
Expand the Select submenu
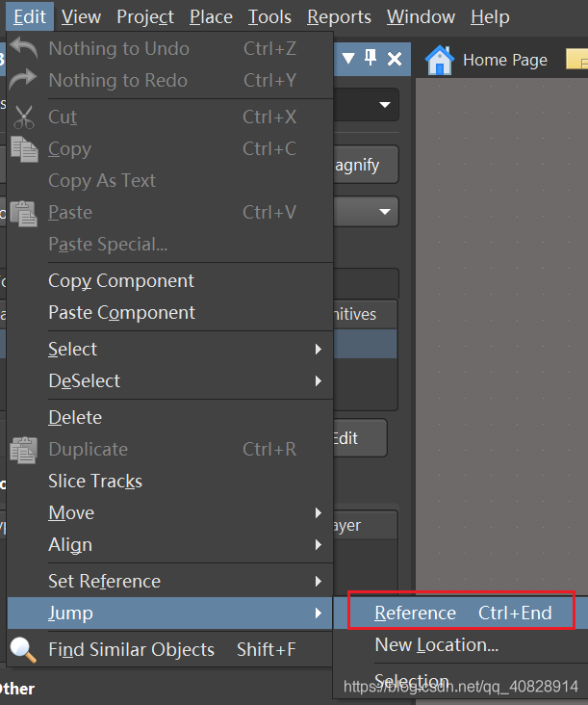[169, 350]
